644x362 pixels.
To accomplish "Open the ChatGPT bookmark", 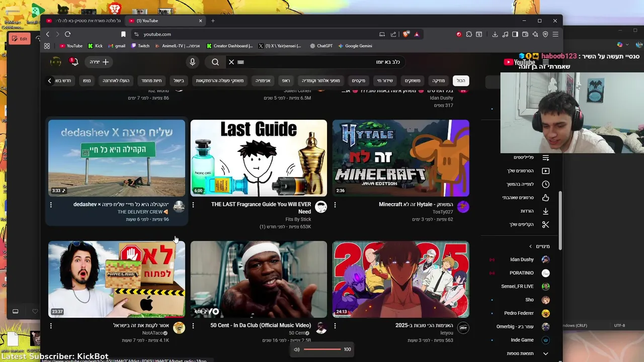I will [321, 46].
